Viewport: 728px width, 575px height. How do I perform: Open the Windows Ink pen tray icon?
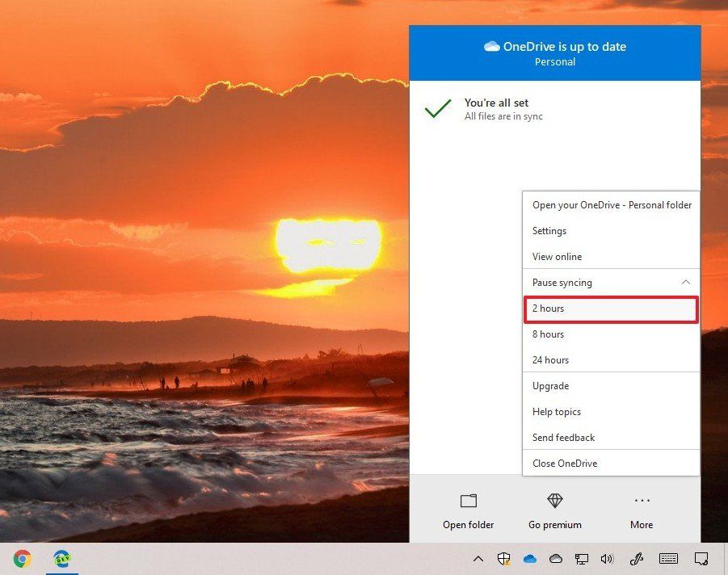click(x=636, y=558)
